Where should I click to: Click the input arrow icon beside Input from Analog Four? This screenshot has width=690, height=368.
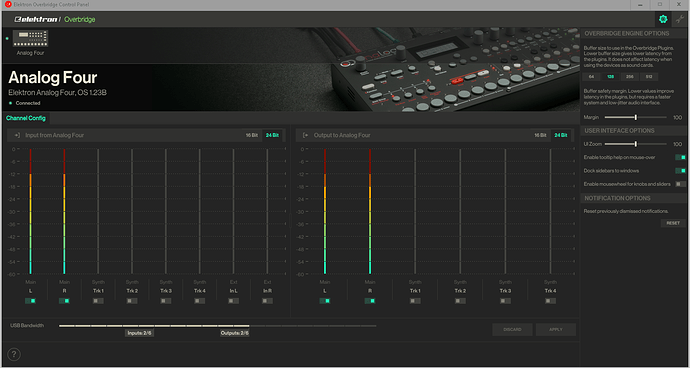point(17,135)
